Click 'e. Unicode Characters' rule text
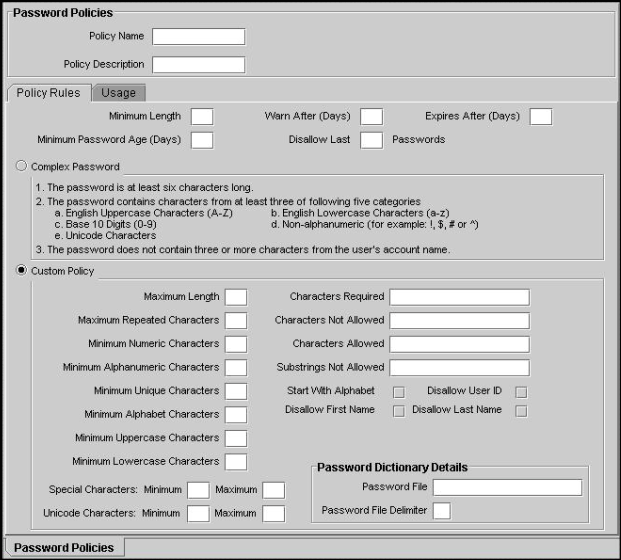Screen dimensions: 621x560 click(105, 236)
